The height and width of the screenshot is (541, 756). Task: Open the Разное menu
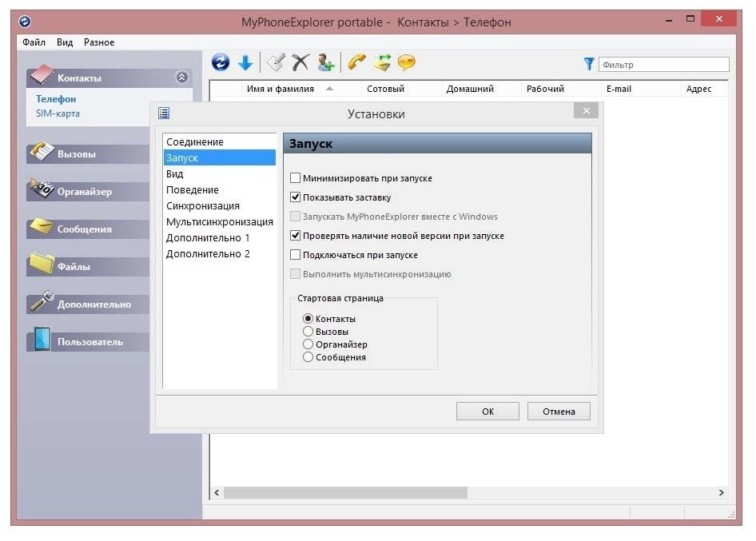[x=99, y=42]
